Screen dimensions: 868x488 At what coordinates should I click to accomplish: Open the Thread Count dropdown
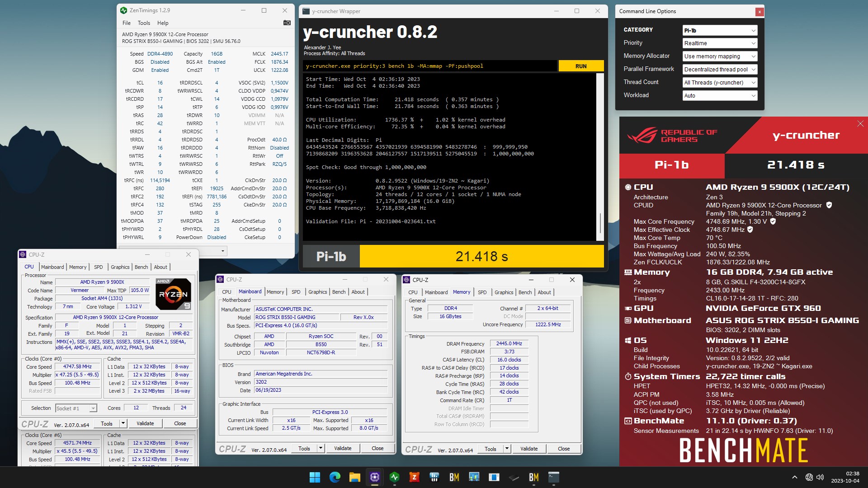(720, 83)
